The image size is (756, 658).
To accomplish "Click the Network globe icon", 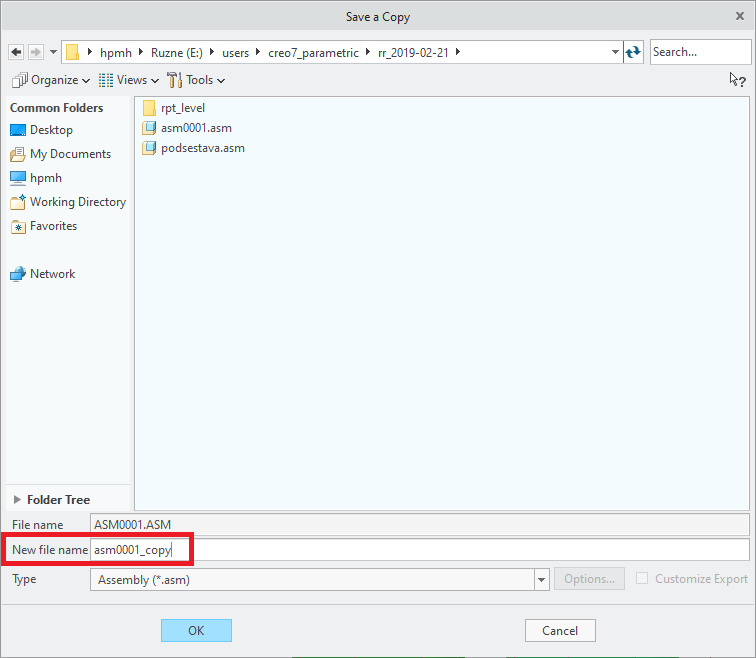I will click(18, 274).
